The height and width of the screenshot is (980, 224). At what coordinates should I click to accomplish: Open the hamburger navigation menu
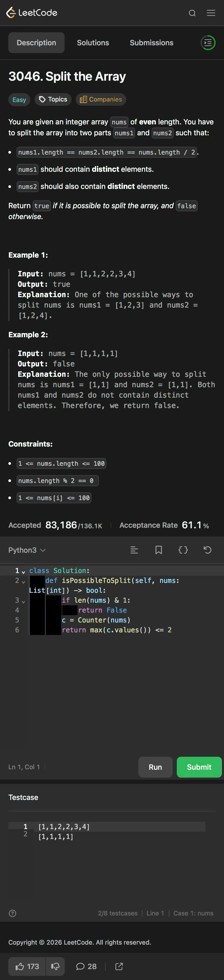point(211,13)
